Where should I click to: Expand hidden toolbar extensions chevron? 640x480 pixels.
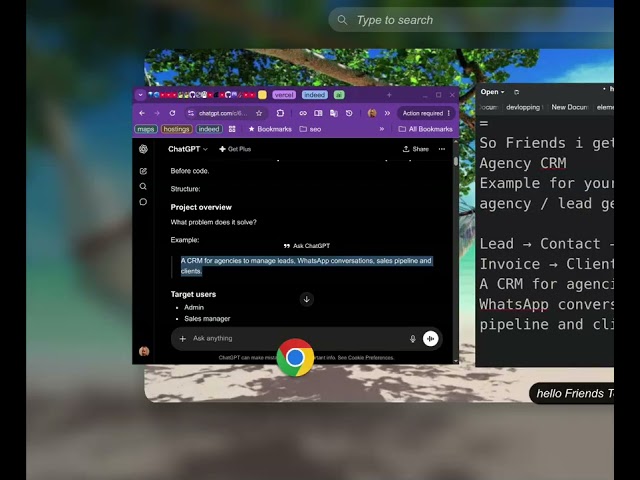pyautogui.click(x=387, y=113)
